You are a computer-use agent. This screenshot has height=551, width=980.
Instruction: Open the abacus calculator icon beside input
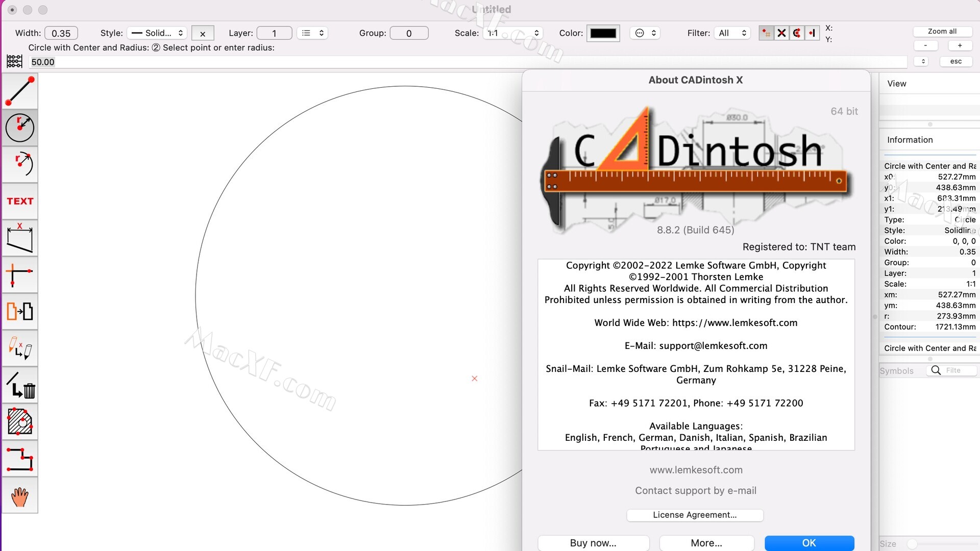(x=14, y=62)
